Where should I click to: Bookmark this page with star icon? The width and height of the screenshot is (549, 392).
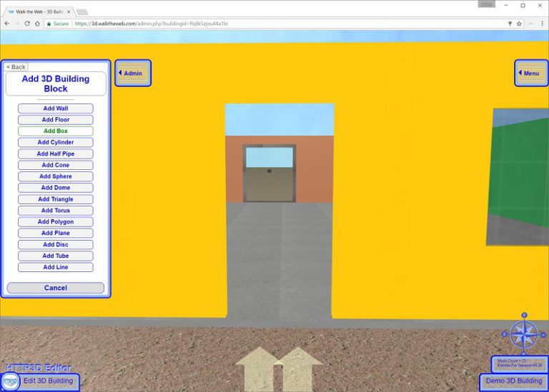coord(520,24)
